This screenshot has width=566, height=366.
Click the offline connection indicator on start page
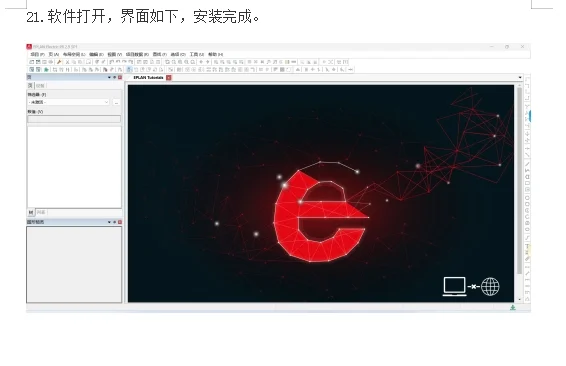point(471,287)
